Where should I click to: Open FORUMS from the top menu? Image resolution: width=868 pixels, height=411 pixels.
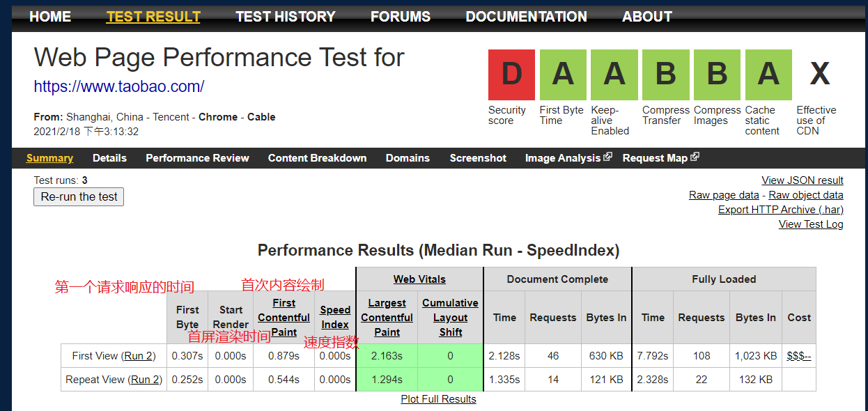point(401,17)
